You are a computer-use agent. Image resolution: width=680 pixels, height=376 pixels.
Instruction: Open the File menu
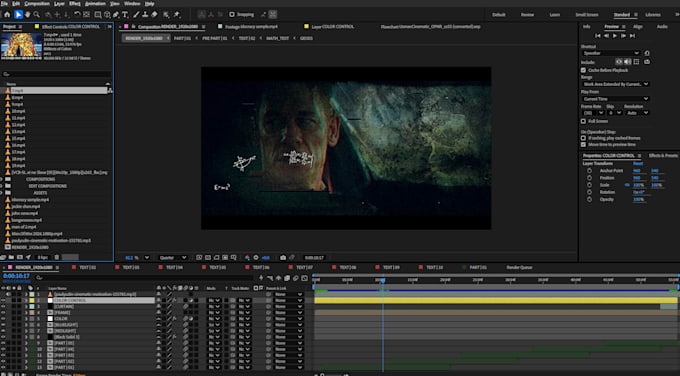pyautogui.click(x=5, y=3)
